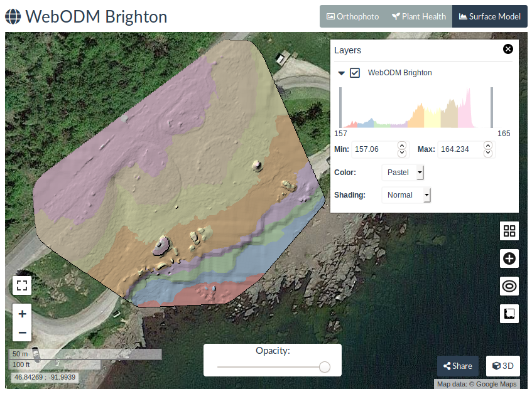Click the right histogram range handle

[x=492, y=107]
